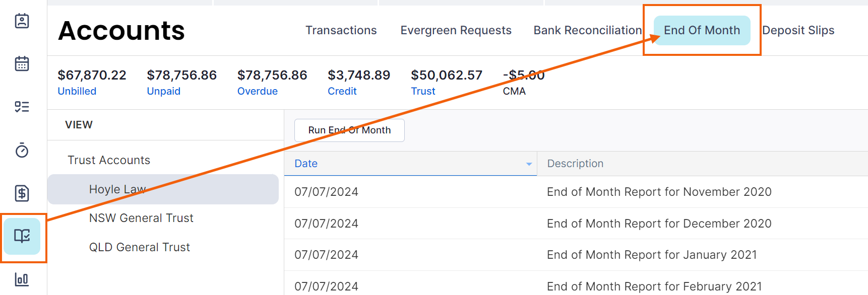
Task: Open the Billing dollar sidebar icon
Action: (22, 193)
